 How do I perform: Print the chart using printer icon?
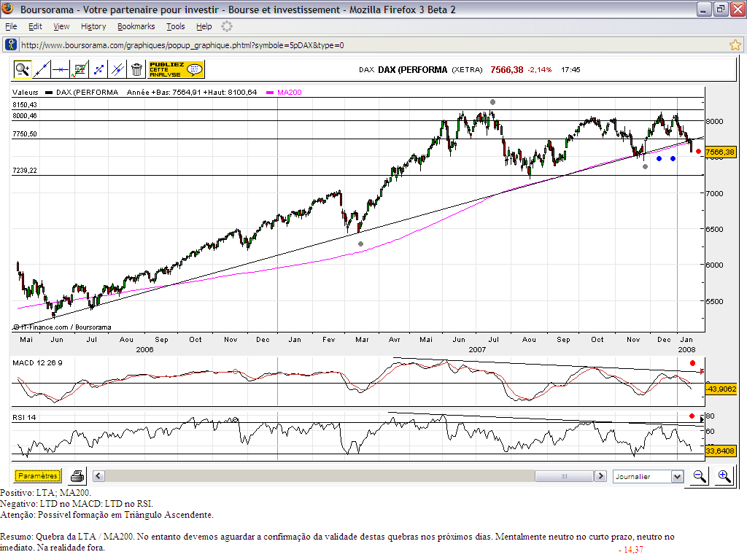77,476
